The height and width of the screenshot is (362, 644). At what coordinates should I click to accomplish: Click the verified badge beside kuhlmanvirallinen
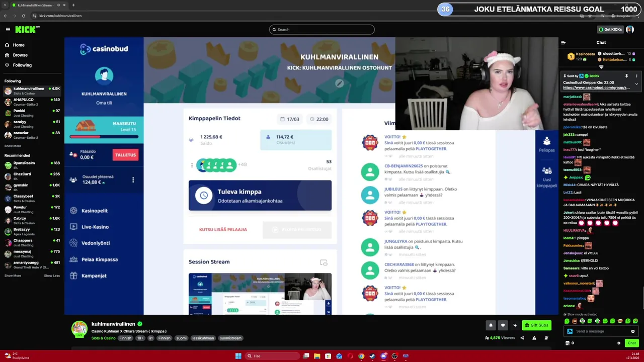pos(140,324)
